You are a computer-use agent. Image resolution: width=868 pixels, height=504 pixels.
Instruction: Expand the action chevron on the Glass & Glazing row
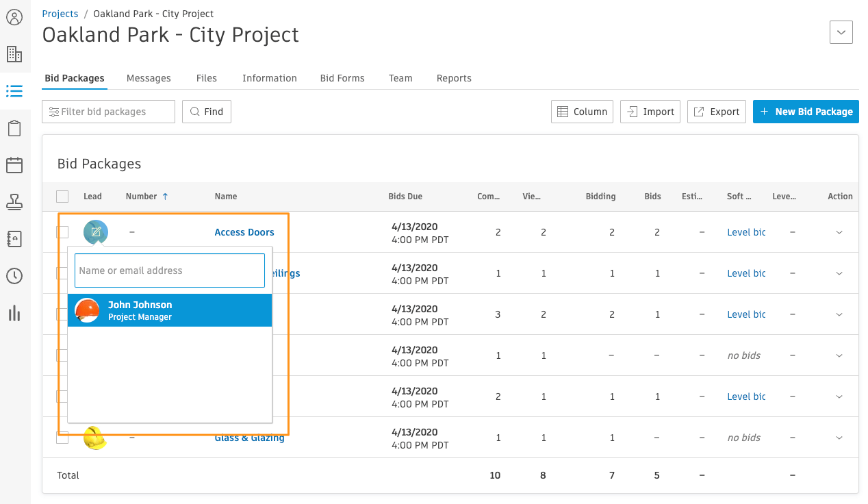point(839,438)
